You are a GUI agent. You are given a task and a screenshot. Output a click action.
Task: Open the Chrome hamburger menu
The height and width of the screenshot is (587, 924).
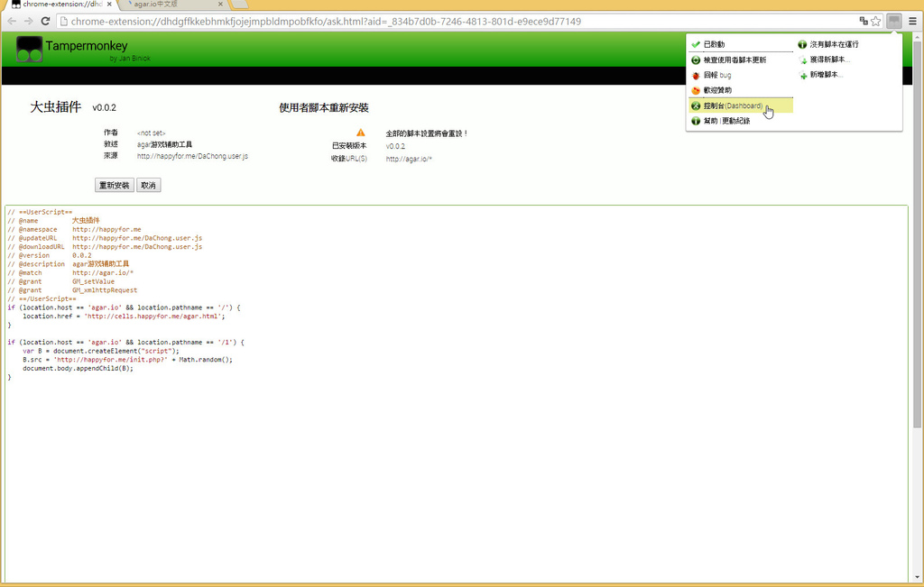pyautogui.click(x=913, y=22)
